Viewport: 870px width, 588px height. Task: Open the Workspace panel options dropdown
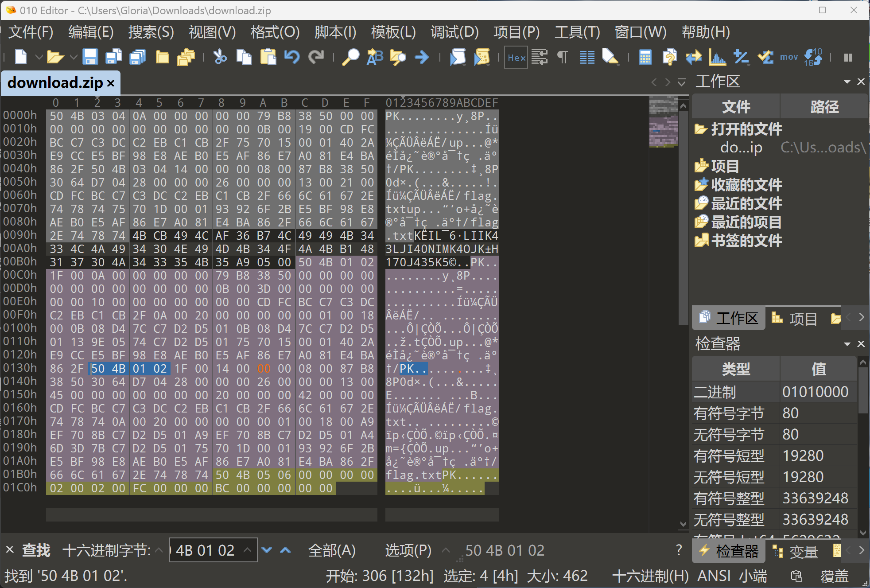(847, 82)
